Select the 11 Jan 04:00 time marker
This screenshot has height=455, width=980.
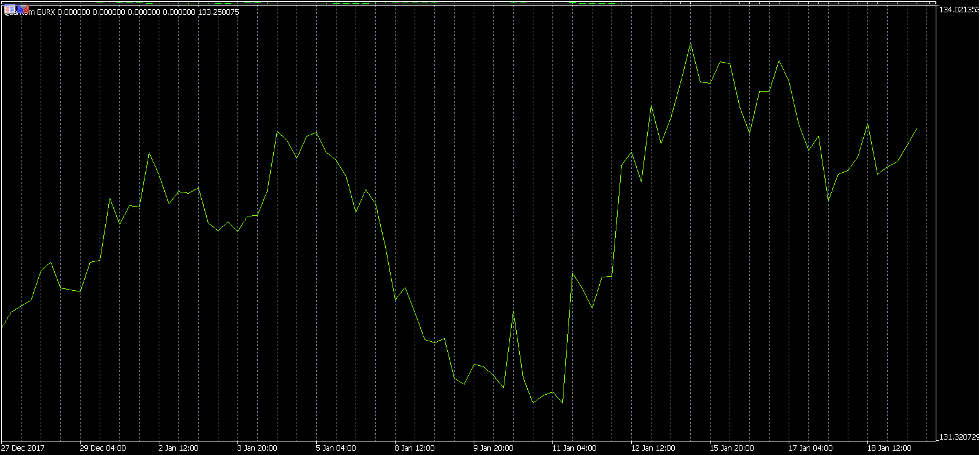pos(574,448)
